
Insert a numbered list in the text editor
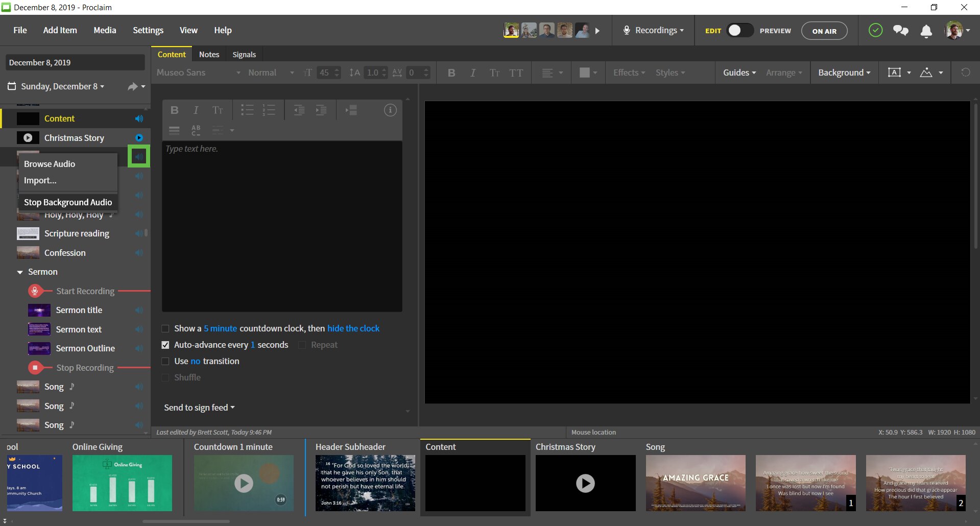click(x=269, y=110)
